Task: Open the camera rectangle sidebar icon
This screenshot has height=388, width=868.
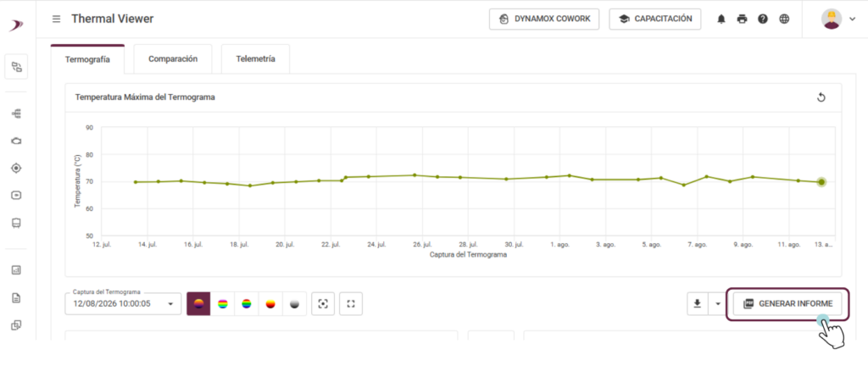Action: point(17,196)
